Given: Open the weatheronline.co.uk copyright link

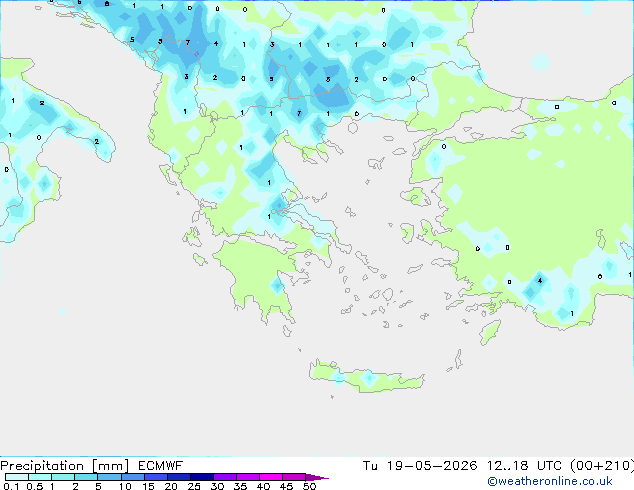Looking at the screenshot, I should pyautogui.click(x=550, y=481).
